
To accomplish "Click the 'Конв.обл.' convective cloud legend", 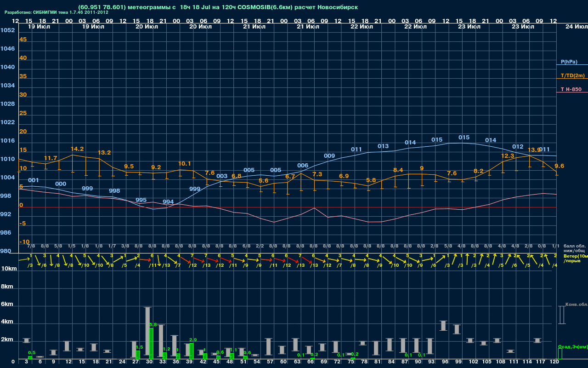I will (x=576, y=305).
